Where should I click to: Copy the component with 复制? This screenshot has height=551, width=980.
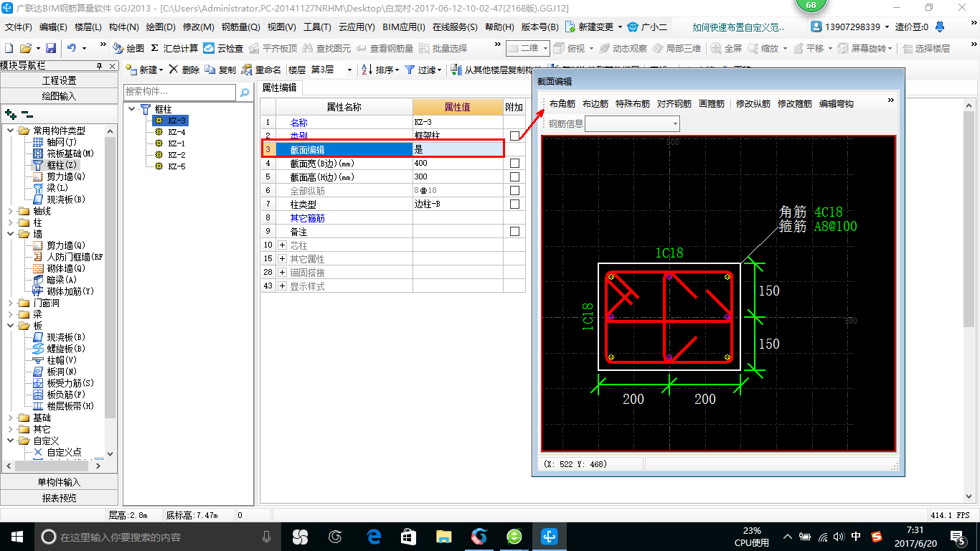coord(220,70)
